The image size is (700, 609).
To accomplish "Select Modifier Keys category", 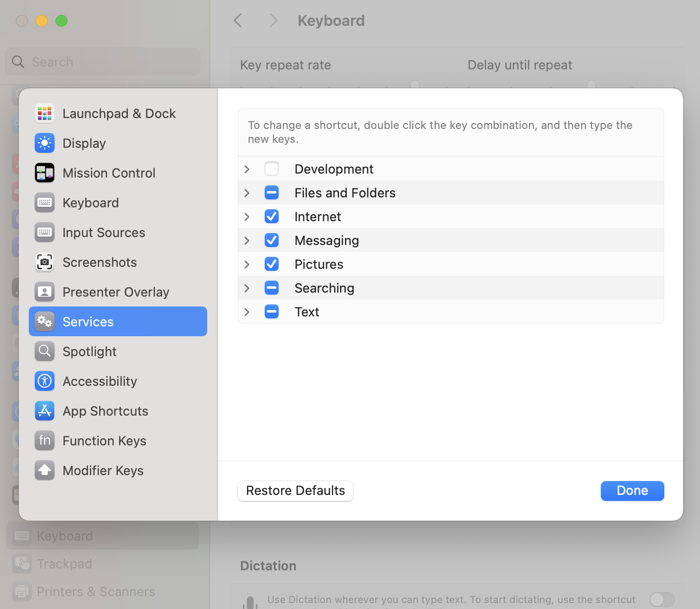I will tap(118, 470).
